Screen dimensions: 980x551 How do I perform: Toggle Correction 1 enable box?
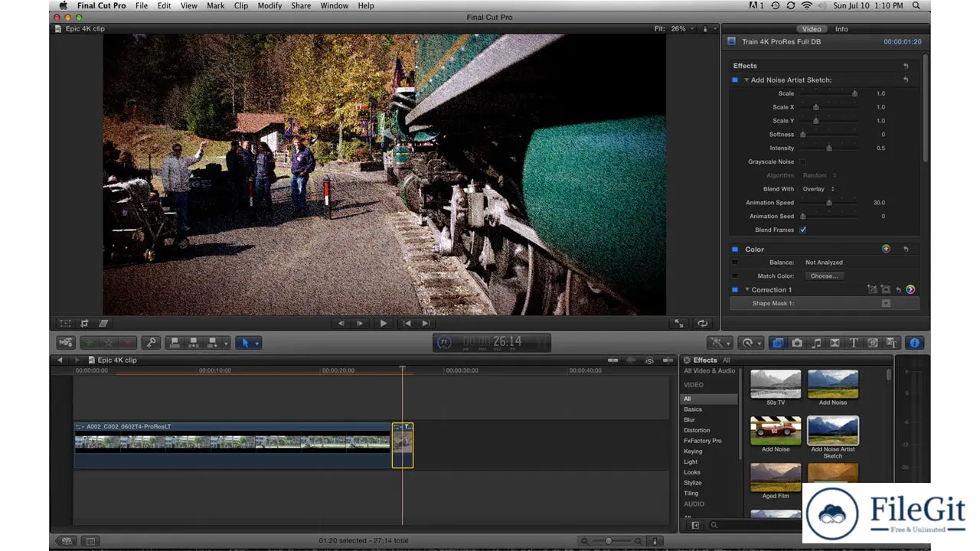click(735, 289)
